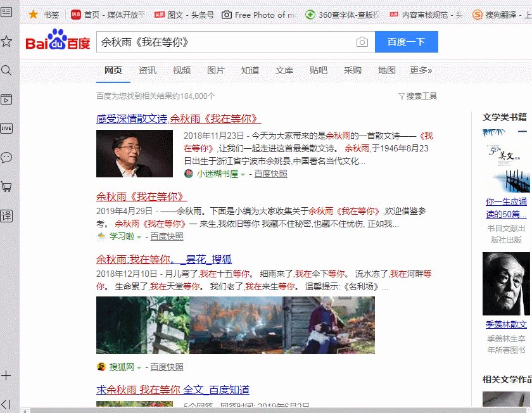Image resolution: width=532 pixels, height=413 pixels.
Task: Open the 内容审核规范 bookmark
Action: pyautogui.click(x=426, y=15)
